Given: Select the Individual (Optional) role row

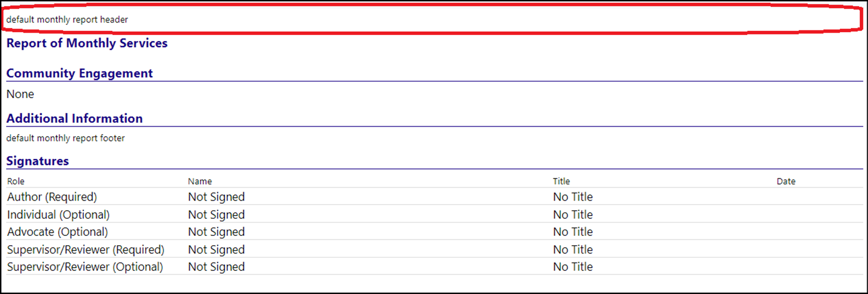Looking at the screenshot, I should (434, 214).
